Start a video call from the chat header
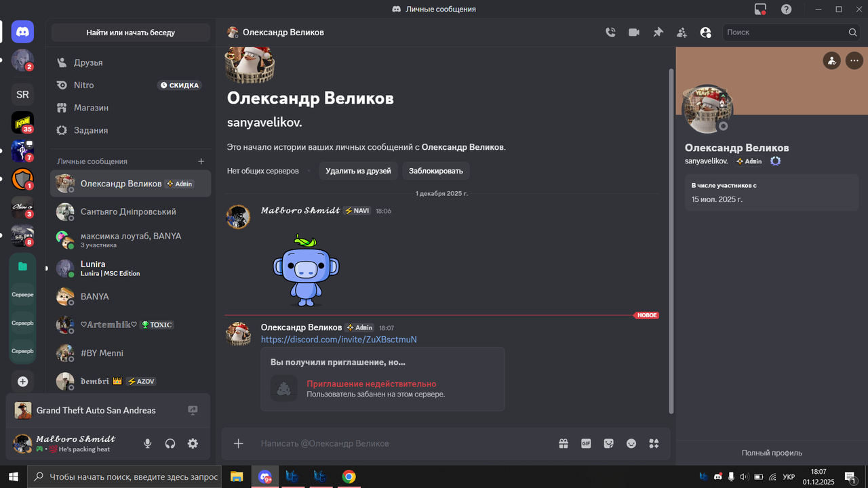This screenshot has height=488, width=868. tap(633, 32)
